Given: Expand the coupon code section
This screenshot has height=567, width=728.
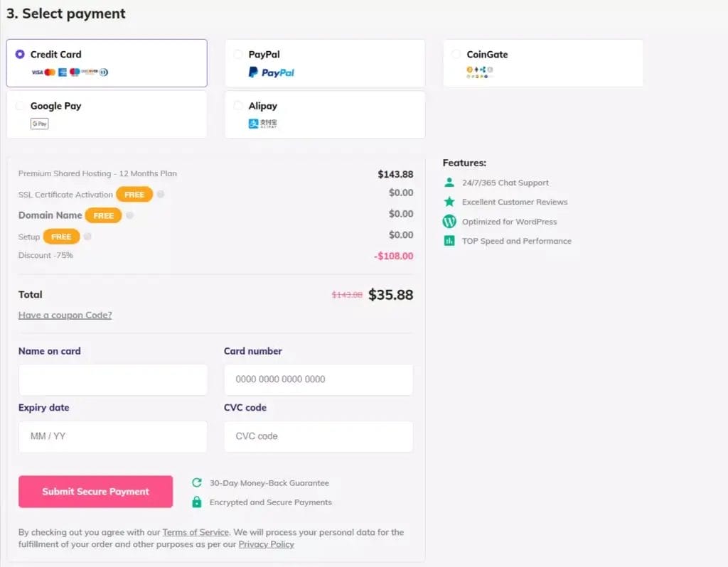Looking at the screenshot, I should 65,315.
